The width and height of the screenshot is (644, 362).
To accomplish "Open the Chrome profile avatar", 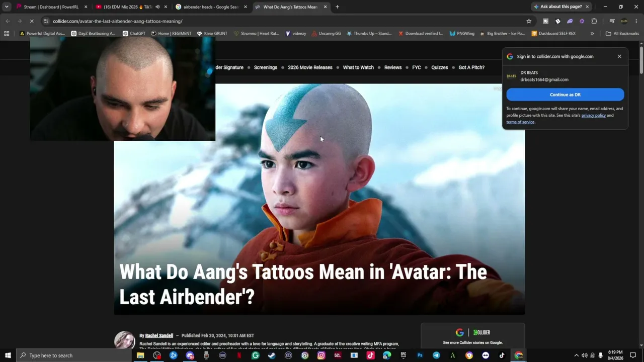I will point(624,21).
